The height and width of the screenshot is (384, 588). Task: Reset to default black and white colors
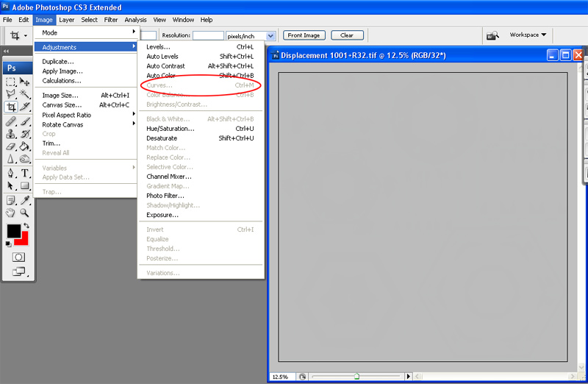(x=9, y=243)
